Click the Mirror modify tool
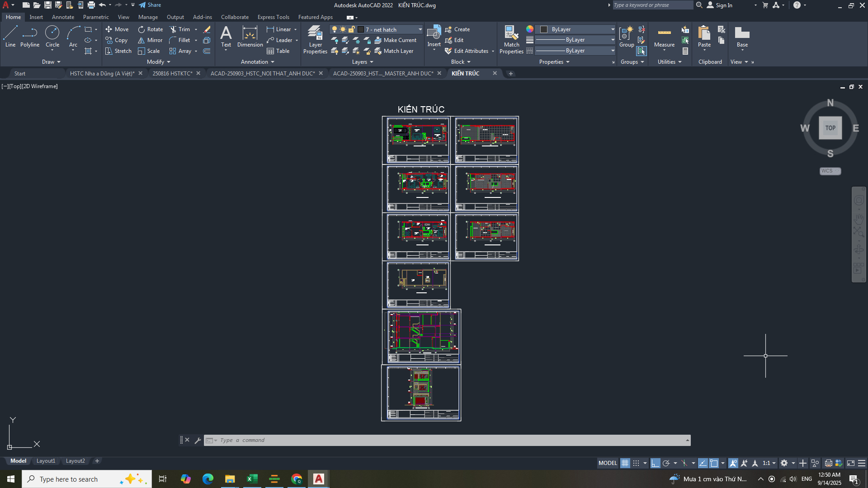The width and height of the screenshot is (868, 488). click(150, 40)
